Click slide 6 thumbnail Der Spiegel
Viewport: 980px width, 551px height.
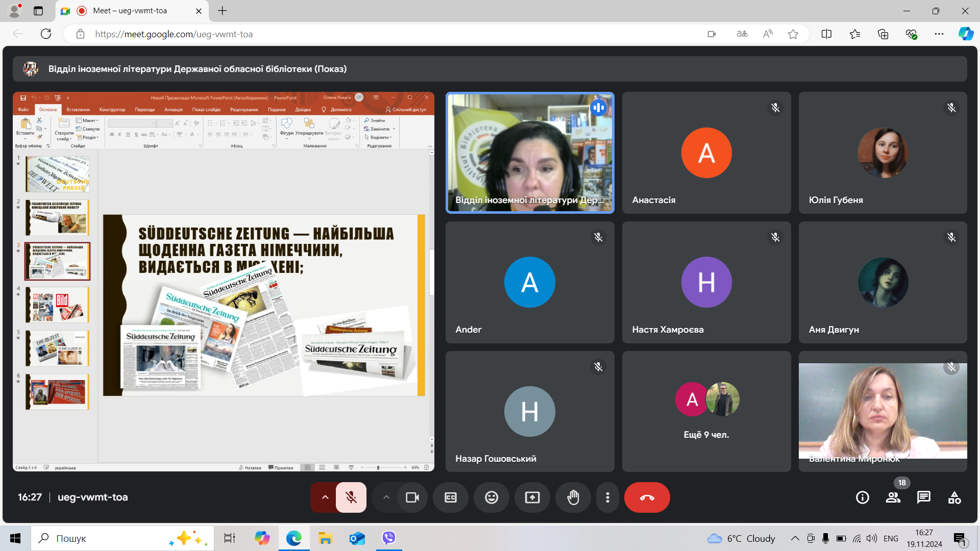click(57, 392)
